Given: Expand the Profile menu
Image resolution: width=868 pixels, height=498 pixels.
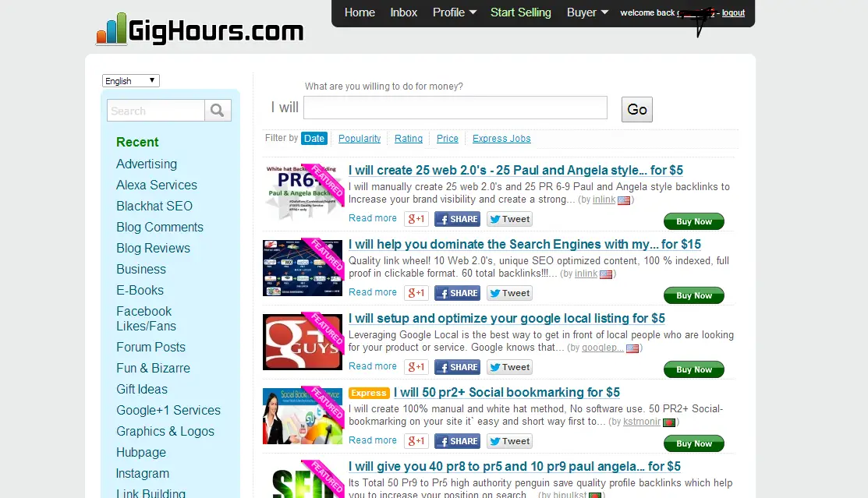Looking at the screenshot, I should [454, 12].
